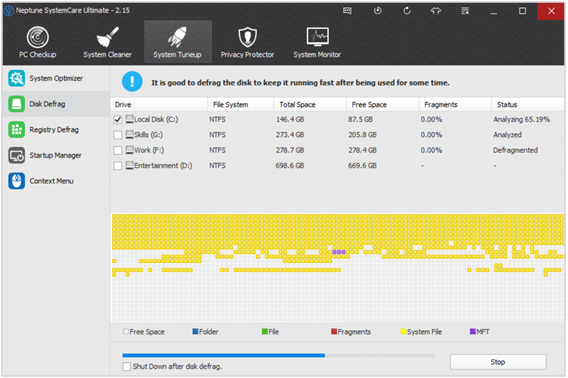Open Registry Defrag sidebar icon

[x=17, y=130]
